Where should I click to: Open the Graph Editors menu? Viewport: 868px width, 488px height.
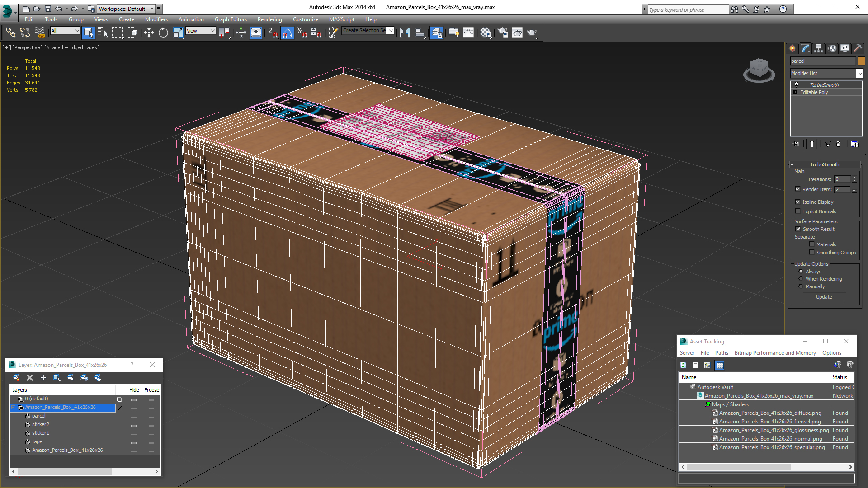click(231, 19)
